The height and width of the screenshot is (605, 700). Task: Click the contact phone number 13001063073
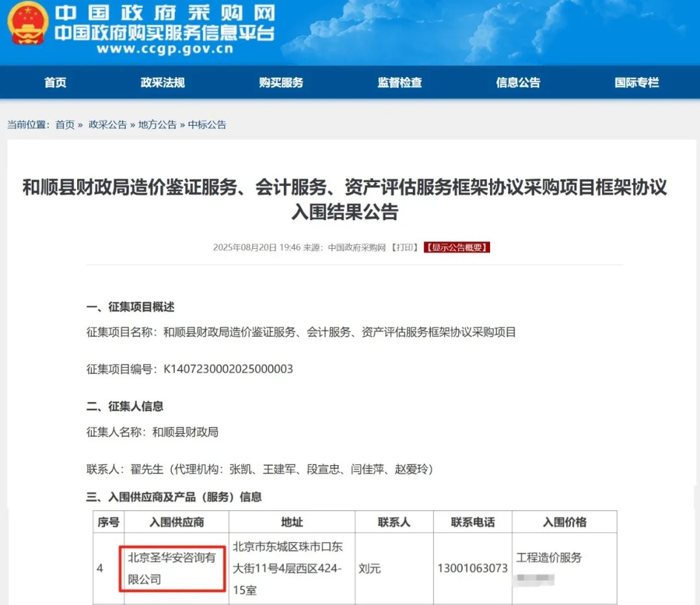pyautogui.click(x=472, y=569)
